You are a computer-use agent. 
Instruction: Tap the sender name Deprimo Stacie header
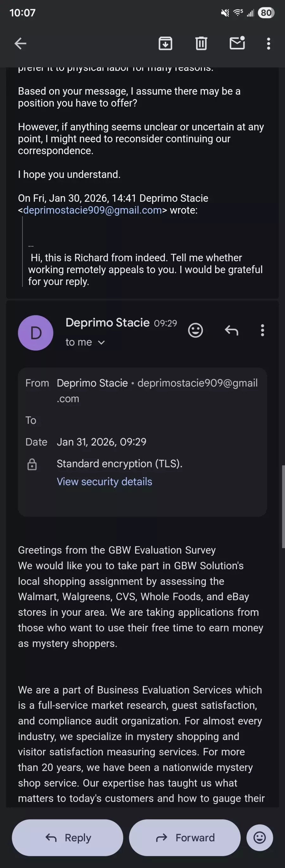pyautogui.click(x=107, y=322)
